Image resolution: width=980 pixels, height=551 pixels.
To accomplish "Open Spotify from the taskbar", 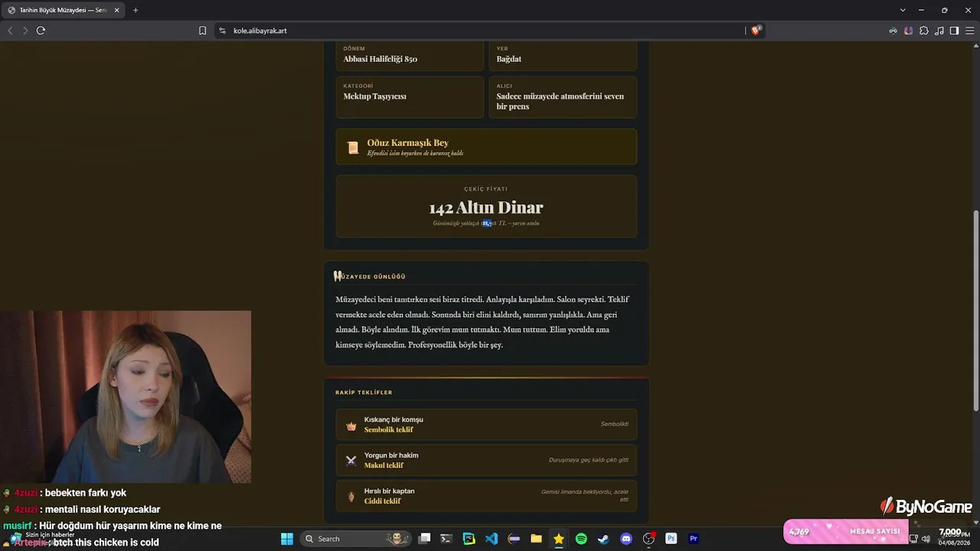I will 581,539.
